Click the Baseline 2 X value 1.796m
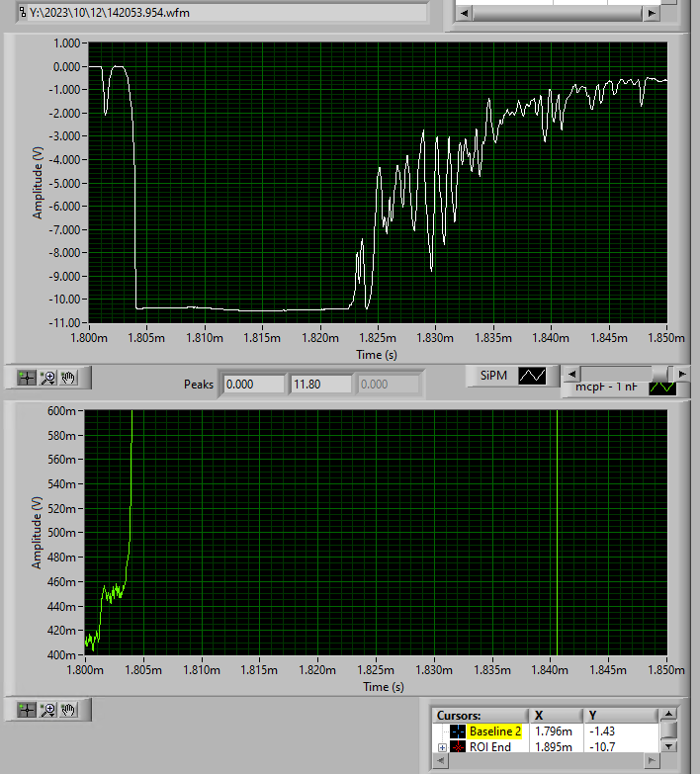This screenshot has width=700, height=774. [x=554, y=731]
